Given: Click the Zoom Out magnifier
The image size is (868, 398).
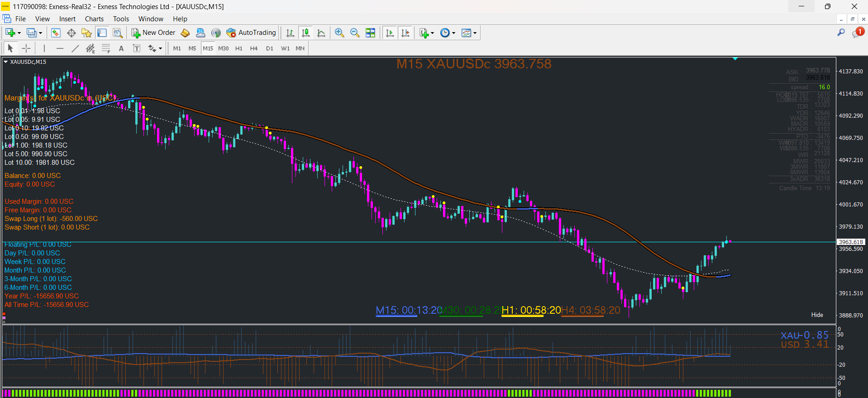Looking at the screenshot, I should 355,33.
